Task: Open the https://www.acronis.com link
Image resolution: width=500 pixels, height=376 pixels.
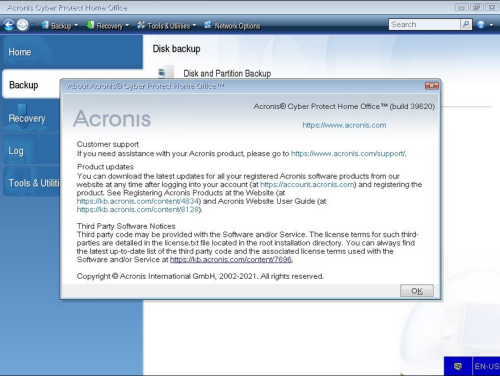Action: 344,125
